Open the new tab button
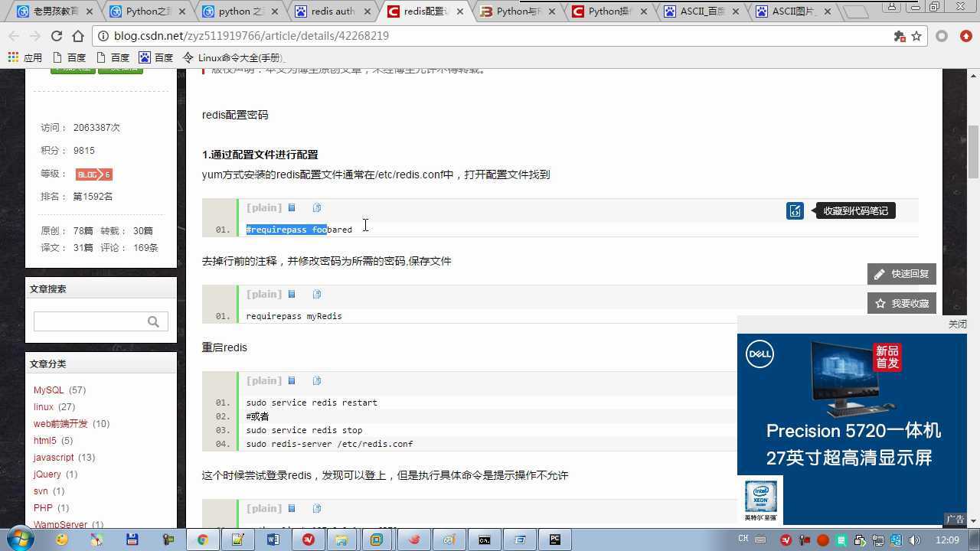 point(855,12)
